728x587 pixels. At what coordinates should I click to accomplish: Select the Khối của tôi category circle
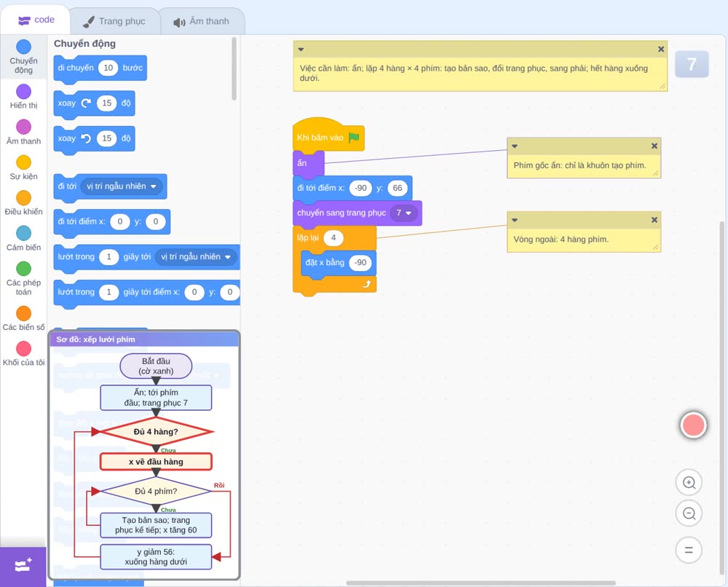[24, 349]
